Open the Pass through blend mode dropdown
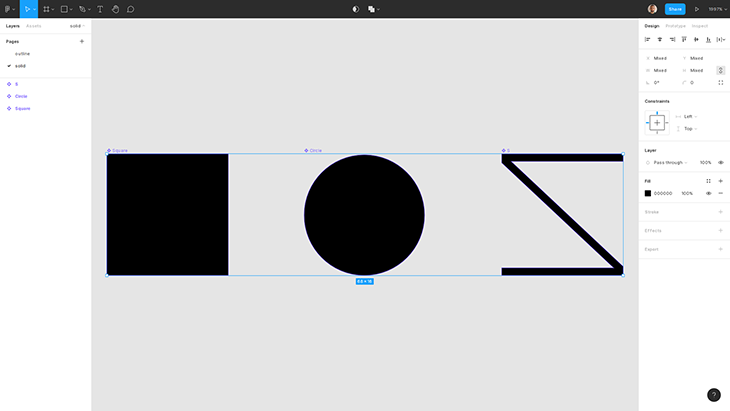The height and width of the screenshot is (411, 730). point(670,162)
